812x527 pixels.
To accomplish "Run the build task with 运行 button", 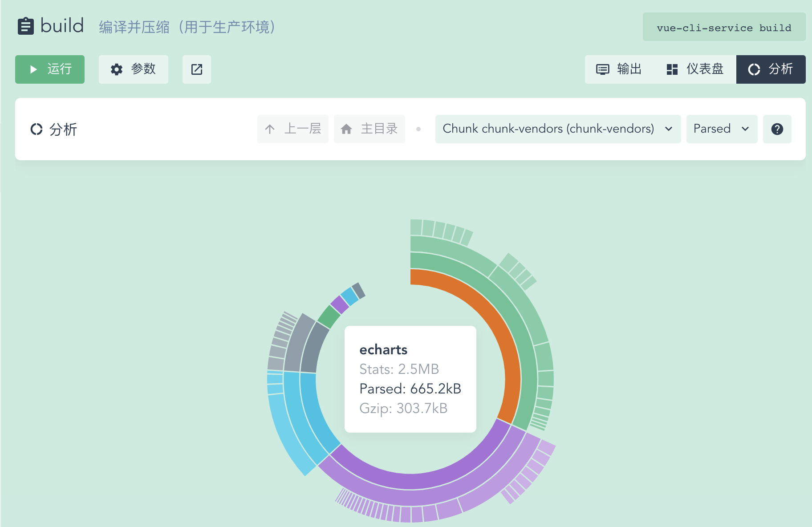I will tap(50, 69).
